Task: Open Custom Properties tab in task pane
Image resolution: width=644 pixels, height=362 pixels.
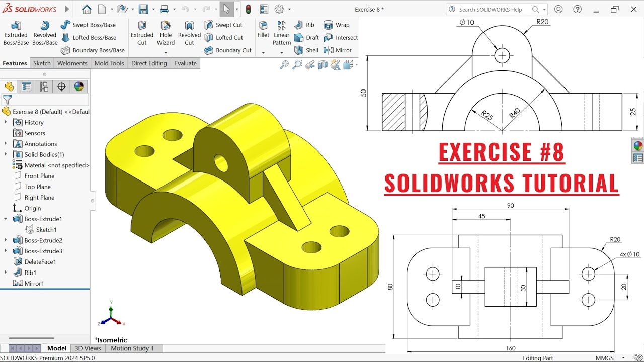Action: (x=638, y=158)
